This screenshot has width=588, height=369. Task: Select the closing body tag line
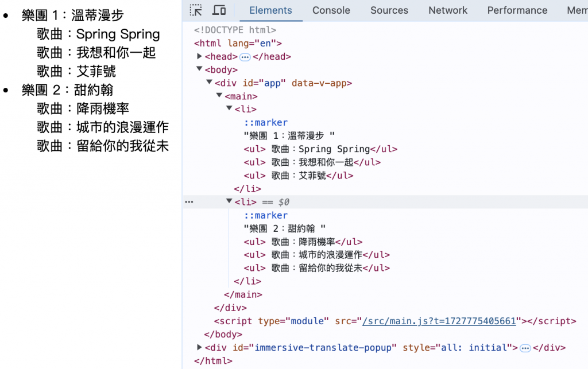point(223,334)
